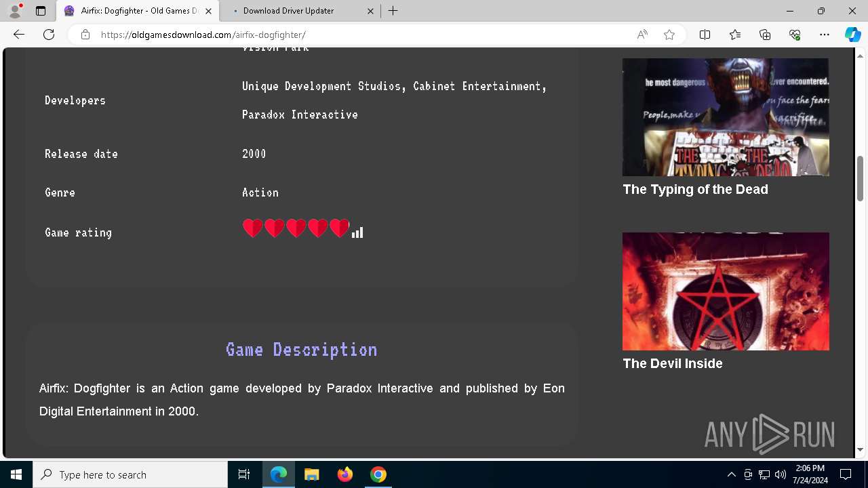Open Browser essentials icon
Viewport: 868px width, 488px height.
click(795, 35)
